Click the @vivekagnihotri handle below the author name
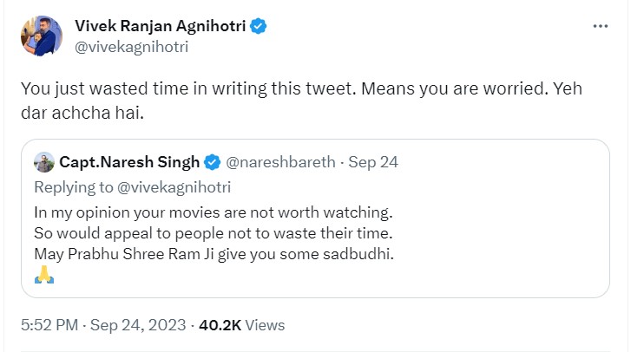Image resolution: width=644 pixels, height=352 pixels. [132, 47]
